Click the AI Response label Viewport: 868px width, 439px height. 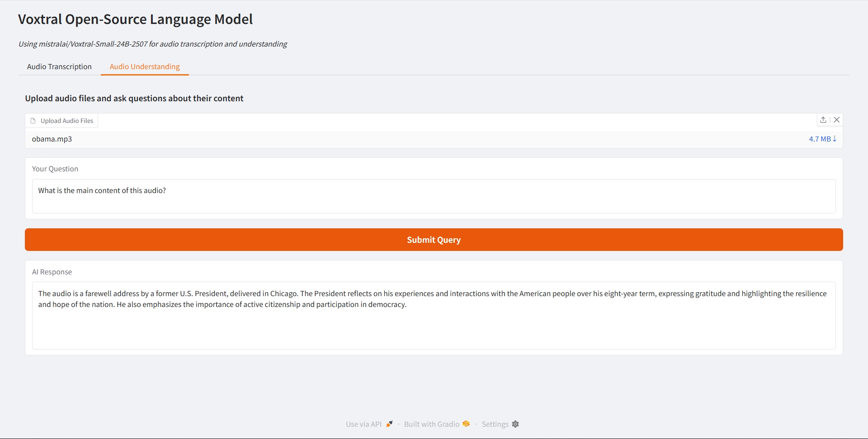tap(52, 272)
